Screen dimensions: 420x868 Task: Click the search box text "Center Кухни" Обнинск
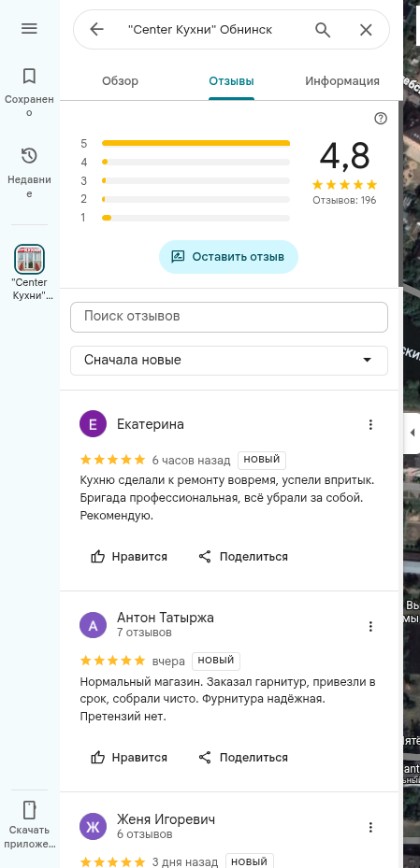200,30
